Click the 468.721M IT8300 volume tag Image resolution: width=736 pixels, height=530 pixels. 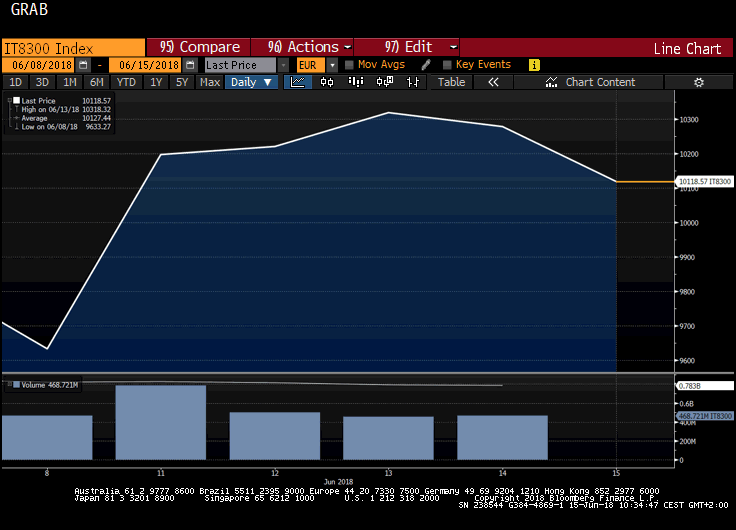pyautogui.click(x=705, y=416)
